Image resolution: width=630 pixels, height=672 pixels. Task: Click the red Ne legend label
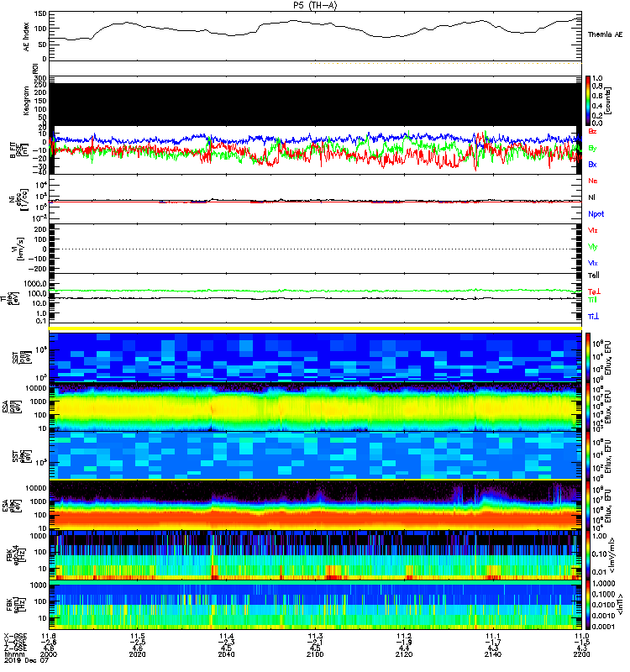click(x=593, y=181)
